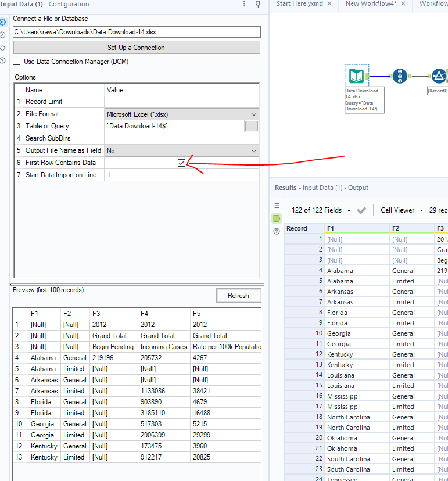Open the Configuration panel three-dot menu
The image size is (448, 481).
(244, 5)
